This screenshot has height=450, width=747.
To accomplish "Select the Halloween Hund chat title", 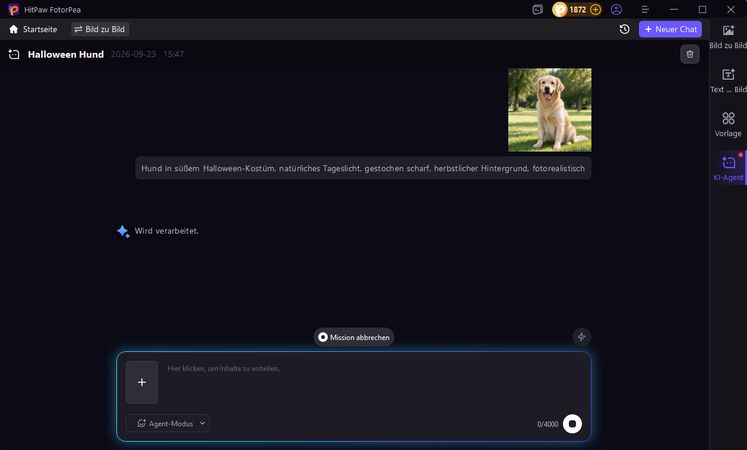I will coord(66,54).
